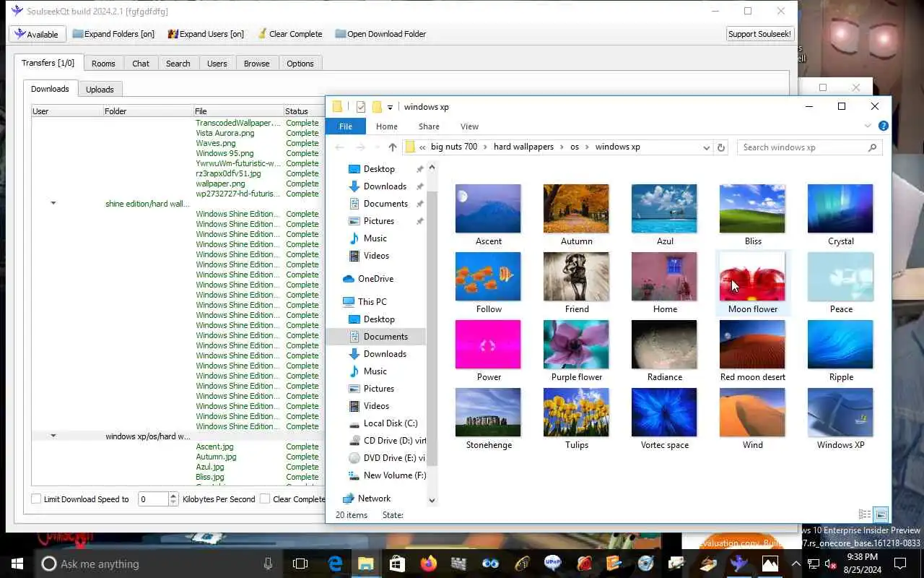Open the Home ribbon tab in Explorer
This screenshot has width=924, height=578.
(386, 126)
